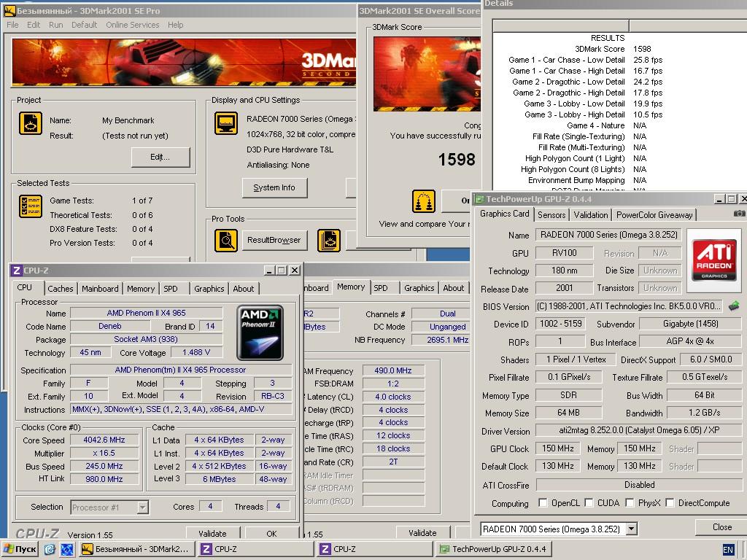The width and height of the screenshot is (747, 560).
Task: Switch to the Mainboard tab in front CPU-Z
Action: click(x=100, y=289)
